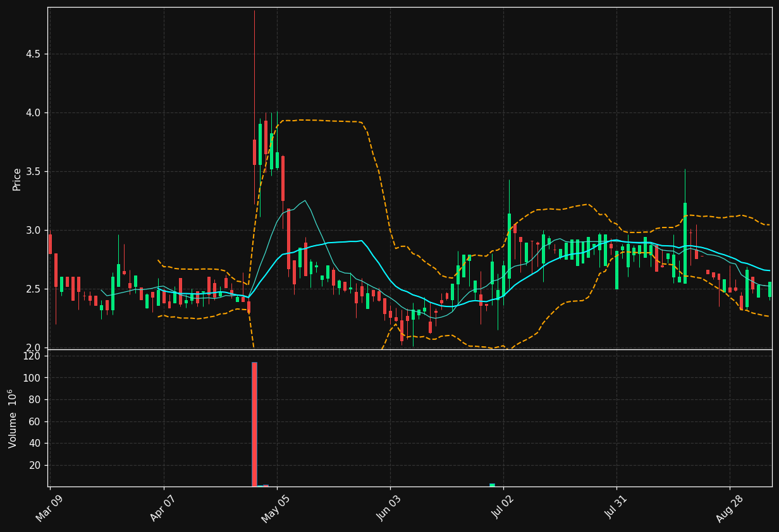The width and height of the screenshot is (779, 532).
Task: Click the 40 volume axis value
Action: (35, 444)
